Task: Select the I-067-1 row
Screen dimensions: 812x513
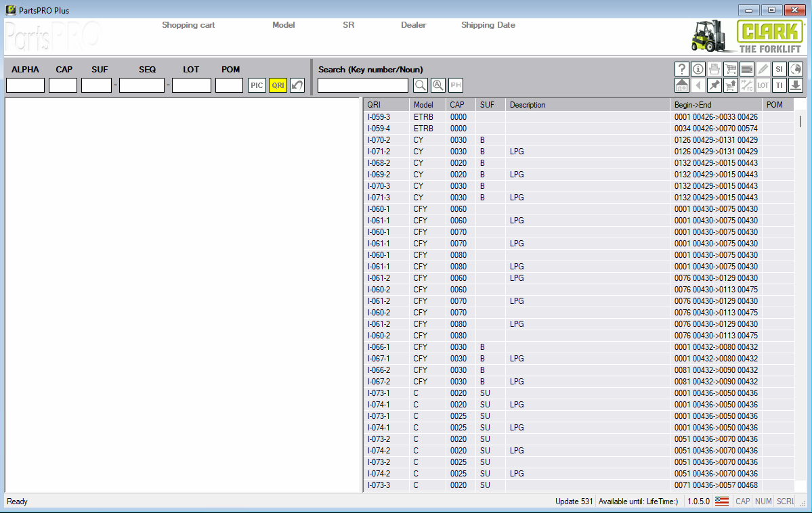Action: (578, 358)
